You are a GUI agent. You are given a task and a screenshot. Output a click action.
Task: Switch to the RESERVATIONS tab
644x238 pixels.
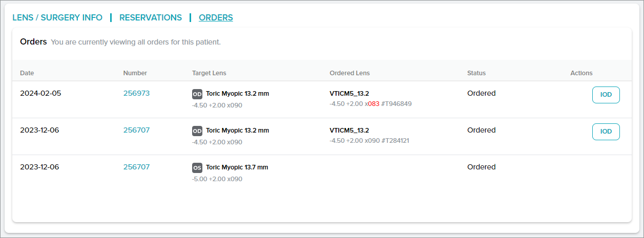point(151,17)
